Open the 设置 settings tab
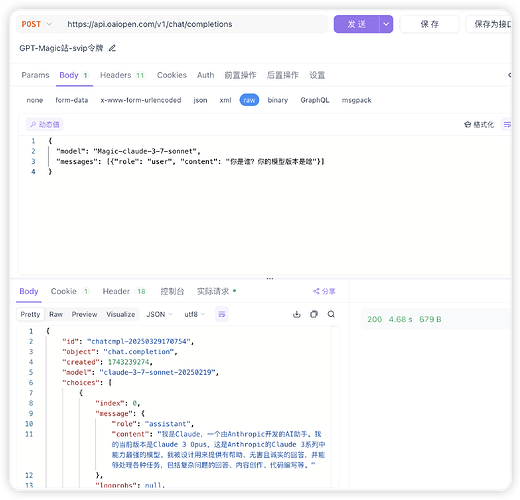The height and width of the screenshot is (500, 520). click(317, 75)
